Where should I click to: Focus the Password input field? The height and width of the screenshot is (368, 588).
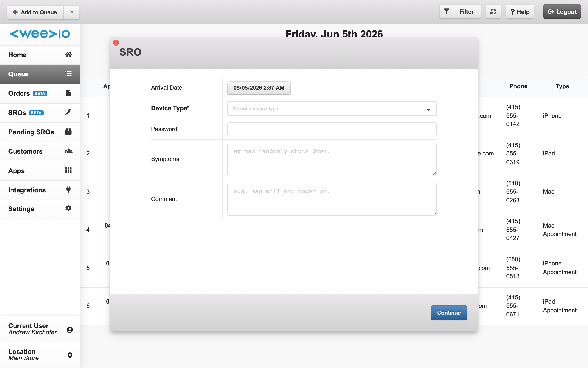pyautogui.click(x=332, y=129)
